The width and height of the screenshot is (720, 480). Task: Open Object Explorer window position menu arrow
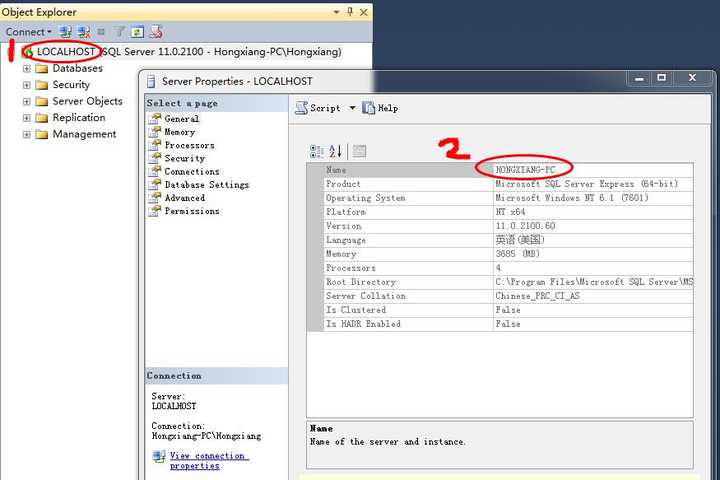tap(337, 12)
